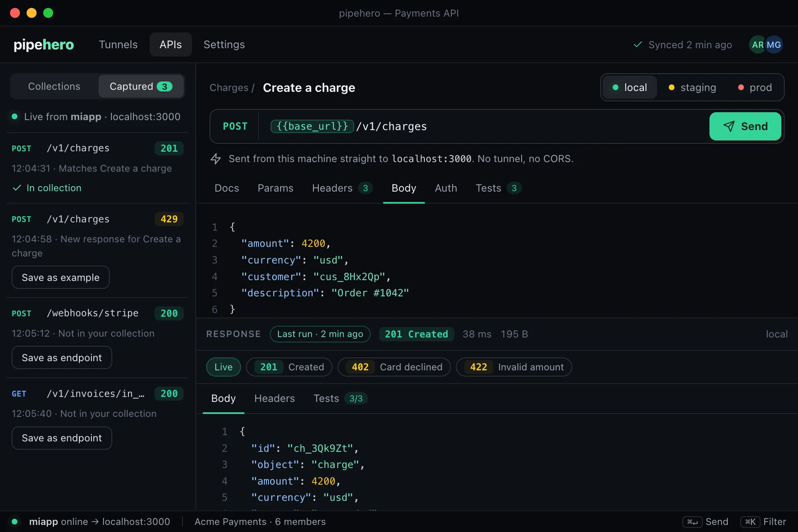Open the response Tests 3/3 tab
This screenshot has width=798, height=532.
[x=340, y=399]
